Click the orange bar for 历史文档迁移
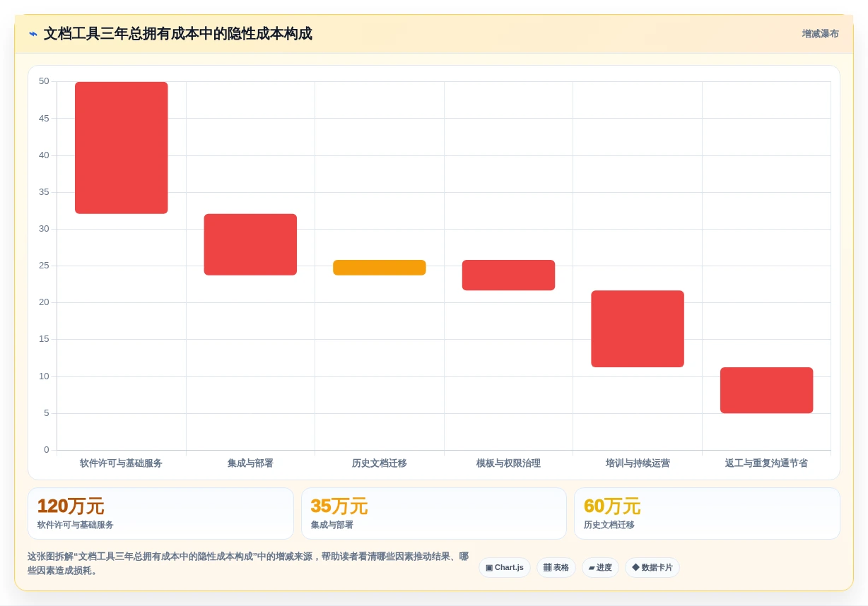This screenshot has height=606, width=868. tap(380, 268)
